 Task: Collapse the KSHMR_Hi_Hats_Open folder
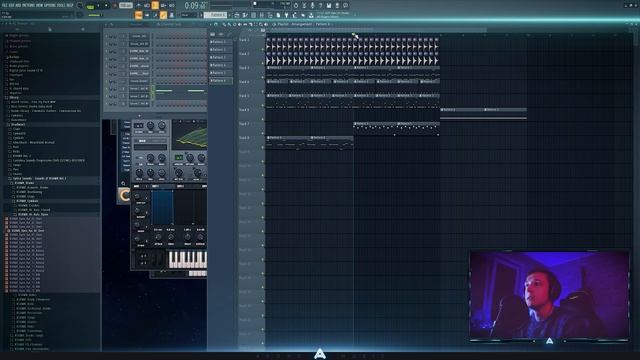point(33,214)
